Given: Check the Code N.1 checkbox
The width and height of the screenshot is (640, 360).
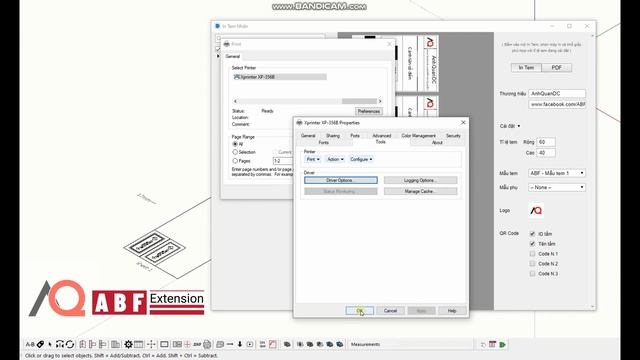Looking at the screenshot, I should click(x=532, y=253).
